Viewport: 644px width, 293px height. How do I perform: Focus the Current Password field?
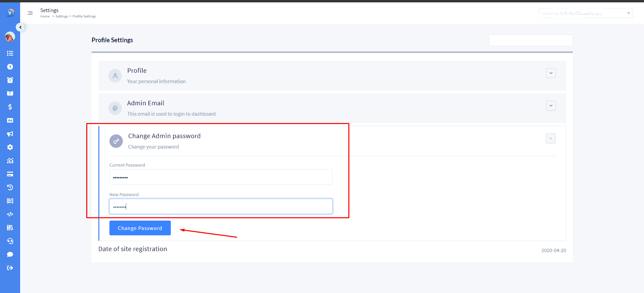pos(221,177)
